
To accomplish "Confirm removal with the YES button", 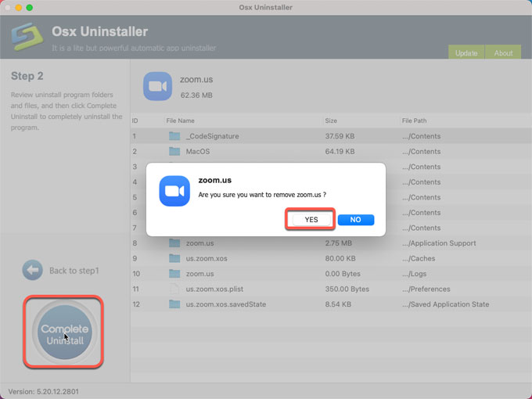I will [x=311, y=220].
